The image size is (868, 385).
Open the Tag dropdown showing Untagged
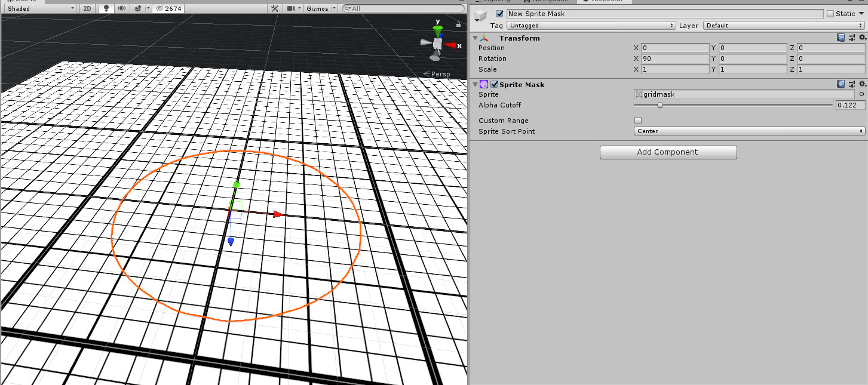point(591,26)
